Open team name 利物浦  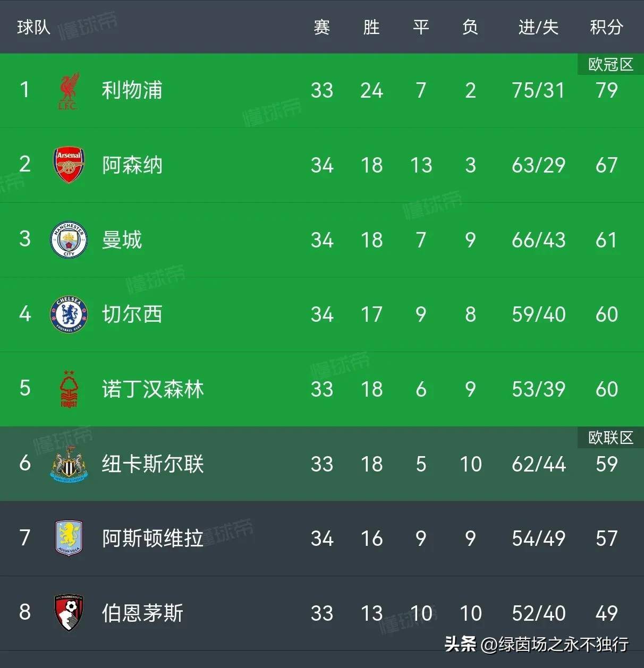tap(132, 91)
